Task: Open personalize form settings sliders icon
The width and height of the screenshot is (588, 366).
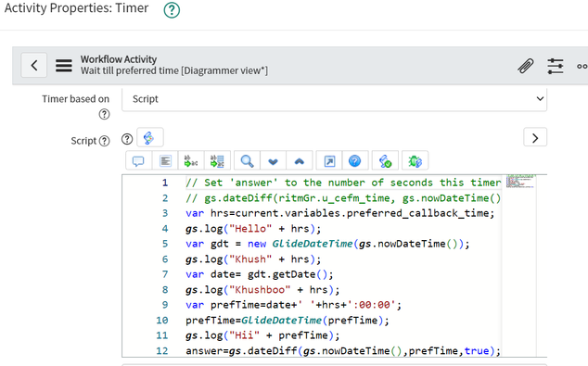Action: click(555, 66)
